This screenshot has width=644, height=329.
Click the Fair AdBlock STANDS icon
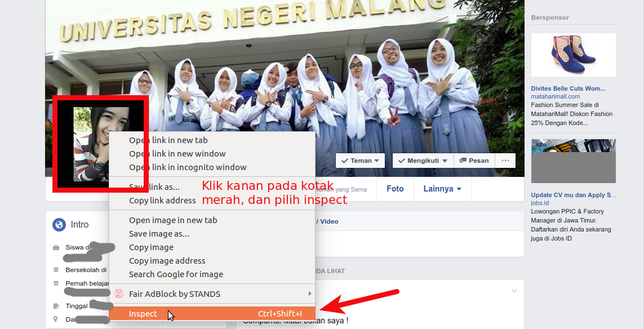tap(119, 294)
